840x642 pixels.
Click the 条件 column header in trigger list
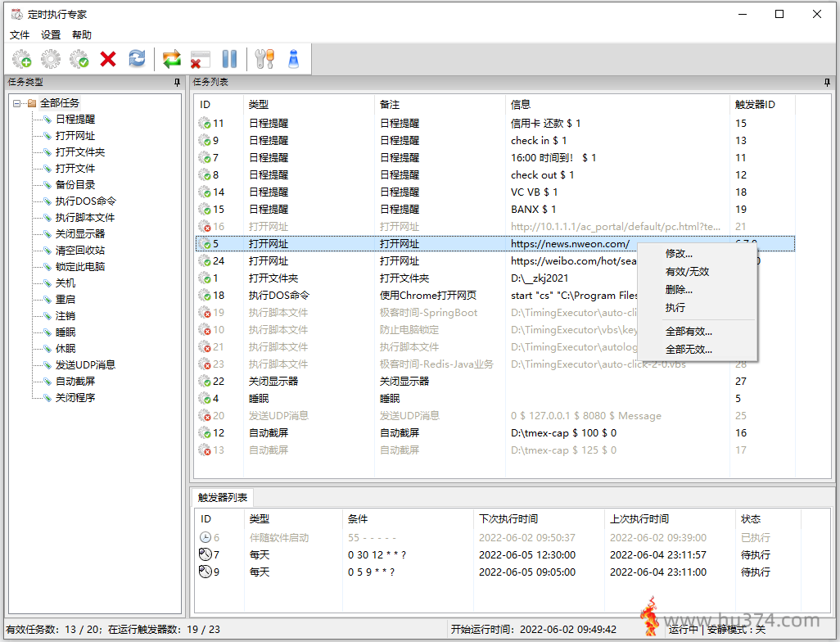click(x=408, y=518)
